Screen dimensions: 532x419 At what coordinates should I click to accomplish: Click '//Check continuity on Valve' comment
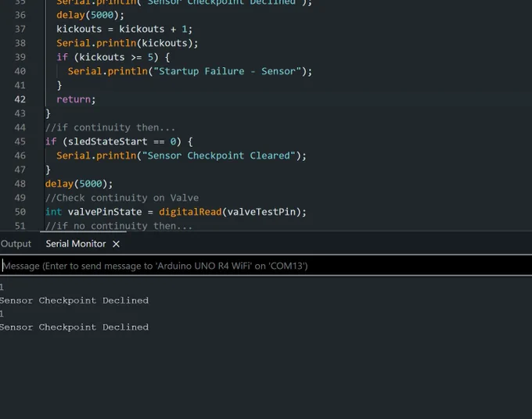[x=122, y=198]
